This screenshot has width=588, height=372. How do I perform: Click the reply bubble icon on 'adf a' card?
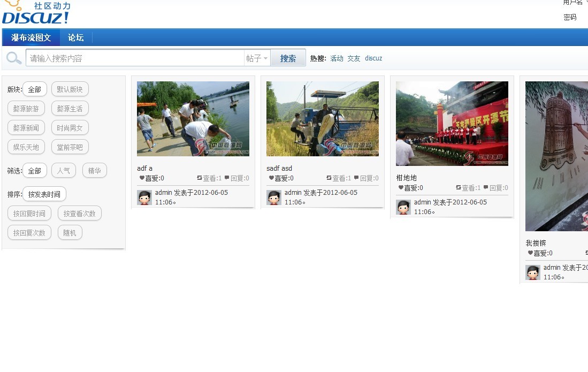[227, 178]
